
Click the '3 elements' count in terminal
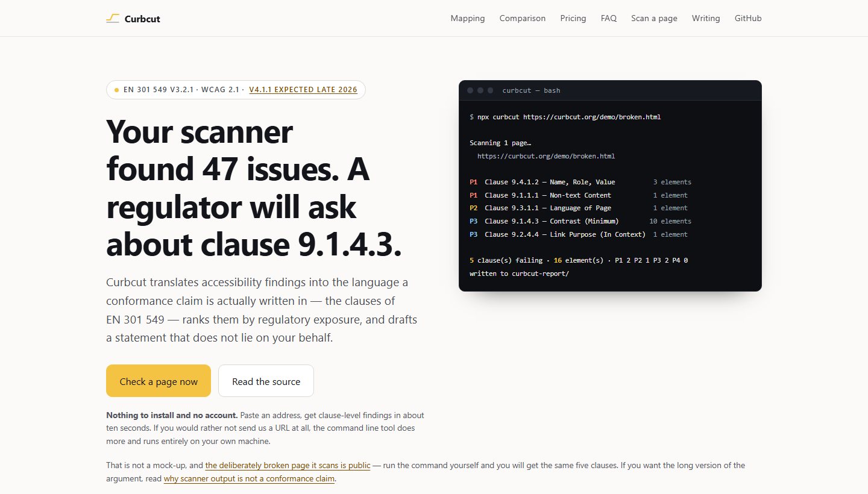[x=672, y=182]
